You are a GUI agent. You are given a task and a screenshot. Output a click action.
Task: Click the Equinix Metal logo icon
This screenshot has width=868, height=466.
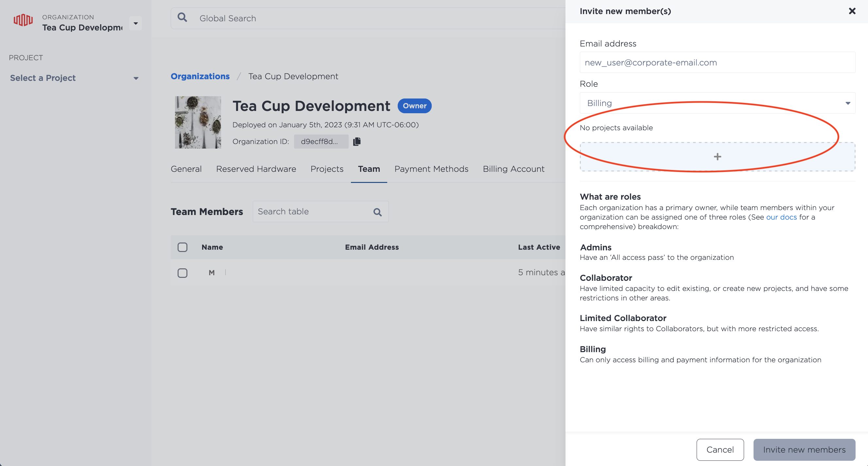23,20
